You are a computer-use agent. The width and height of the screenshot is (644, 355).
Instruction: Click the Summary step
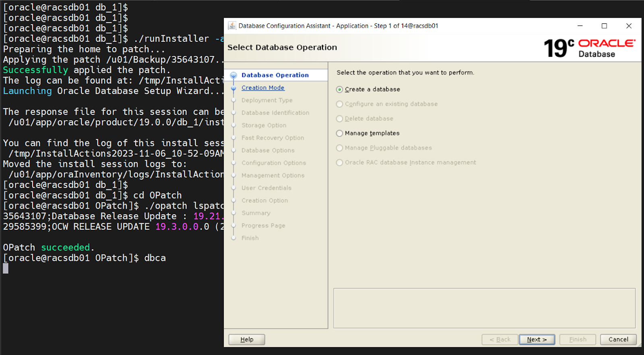[256, 213]
